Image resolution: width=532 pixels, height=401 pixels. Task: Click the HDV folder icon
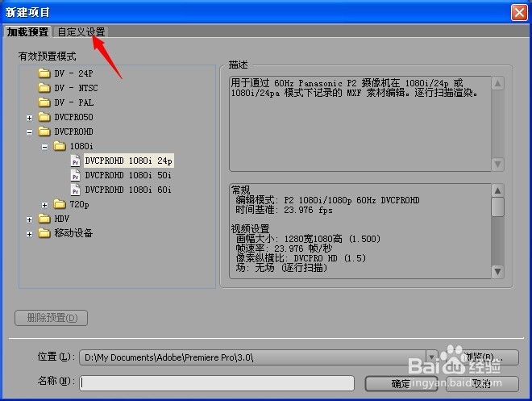pyautogui.click(x=44, y=219)
